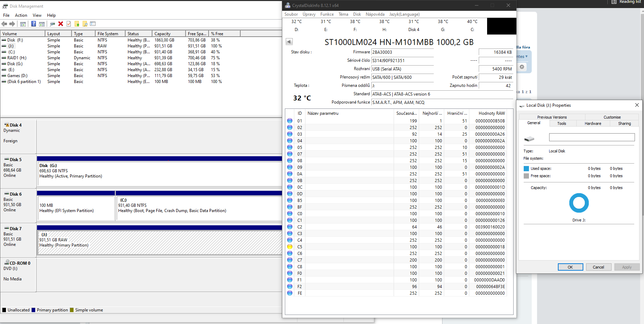Click the folder with green arrow icon

click(77, 24)
